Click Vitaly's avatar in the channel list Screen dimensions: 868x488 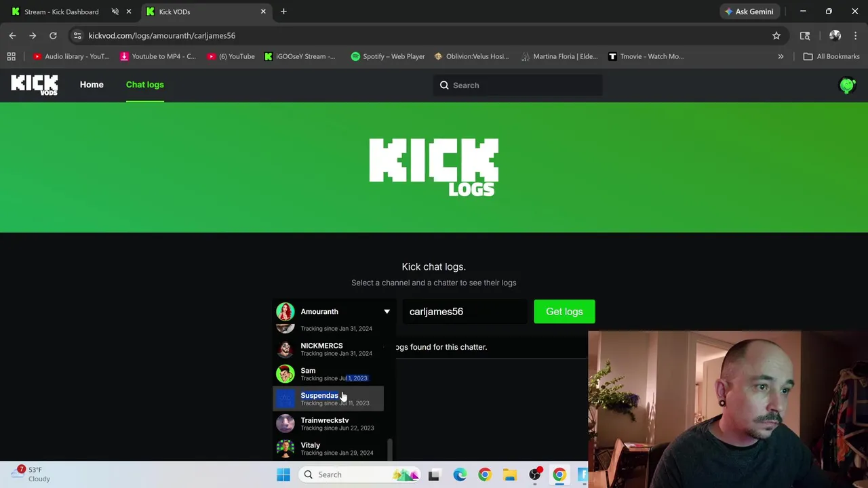point(285,449)
